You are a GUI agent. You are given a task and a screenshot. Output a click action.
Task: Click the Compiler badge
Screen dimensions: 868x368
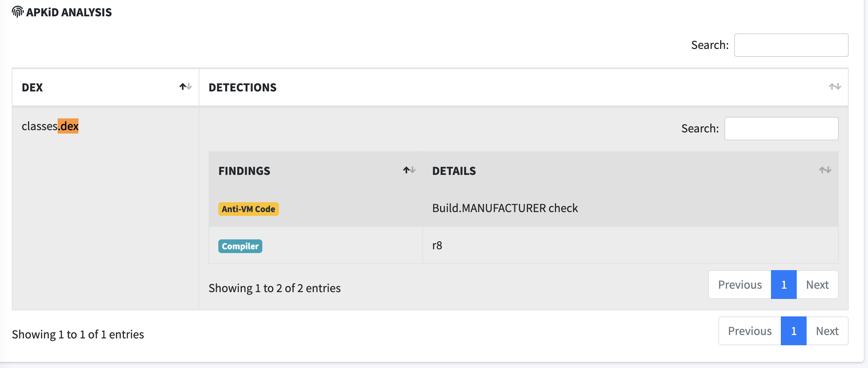point(240,246)
